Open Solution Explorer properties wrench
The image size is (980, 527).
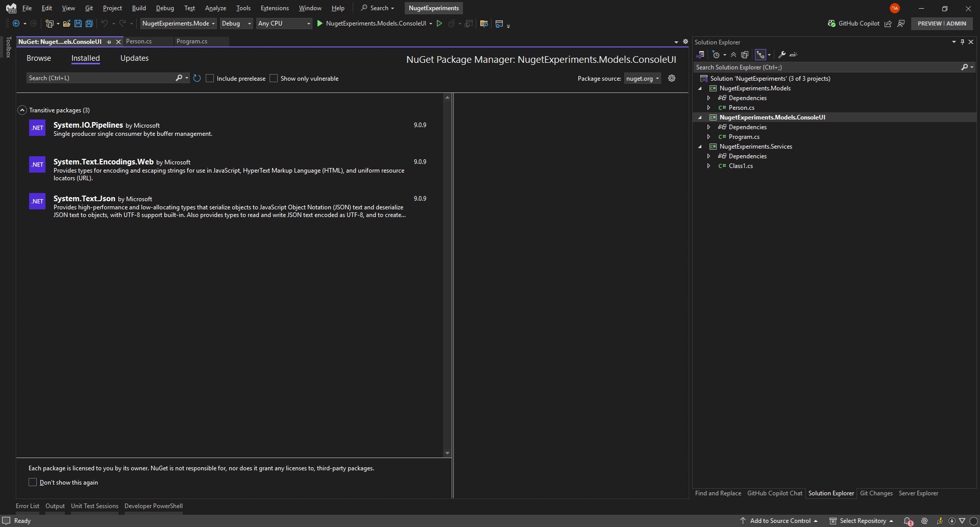(781, 55)
